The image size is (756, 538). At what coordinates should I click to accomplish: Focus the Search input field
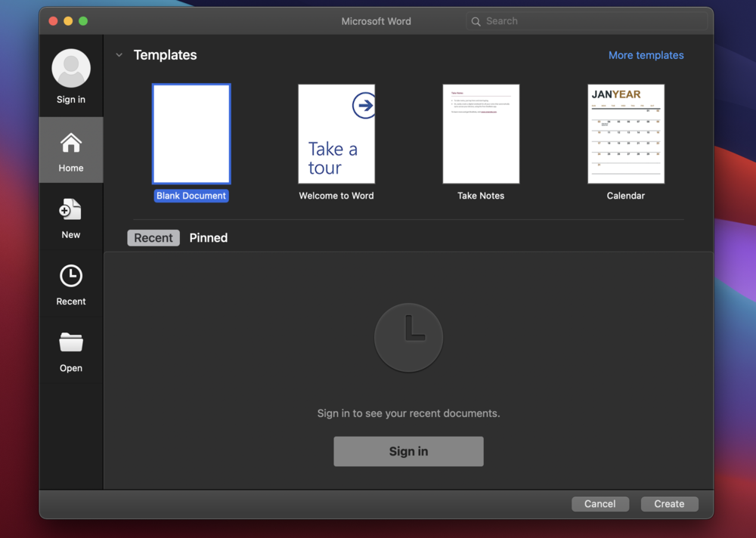click(590, 22)
